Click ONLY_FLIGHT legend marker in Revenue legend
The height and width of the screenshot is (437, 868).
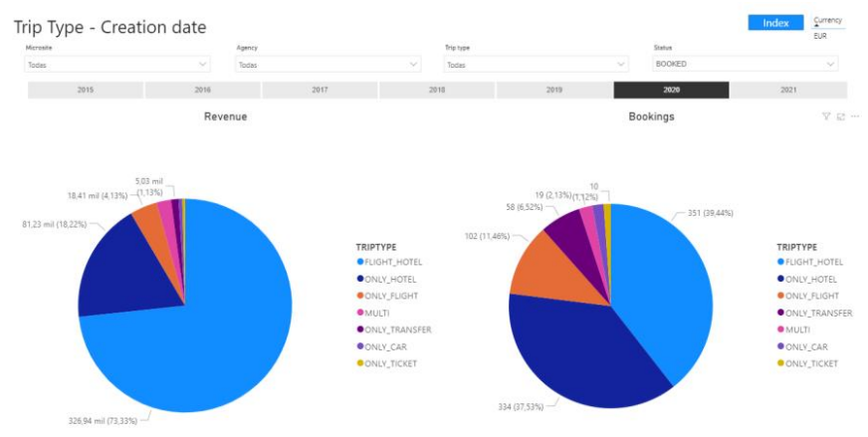click(360, 296)
